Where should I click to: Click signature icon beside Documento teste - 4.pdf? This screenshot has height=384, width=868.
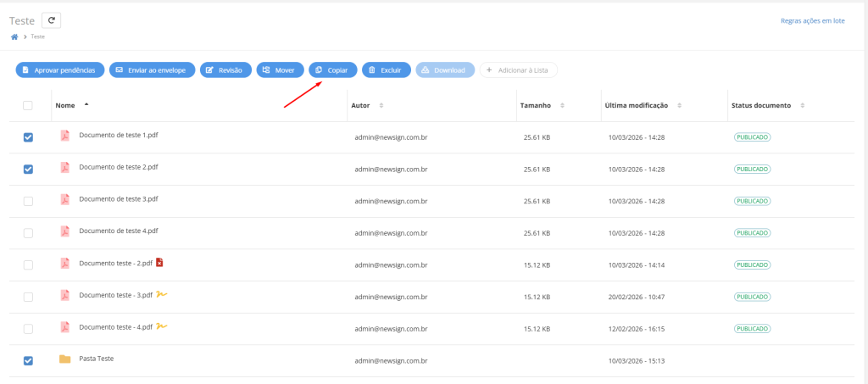click(161, 326)
